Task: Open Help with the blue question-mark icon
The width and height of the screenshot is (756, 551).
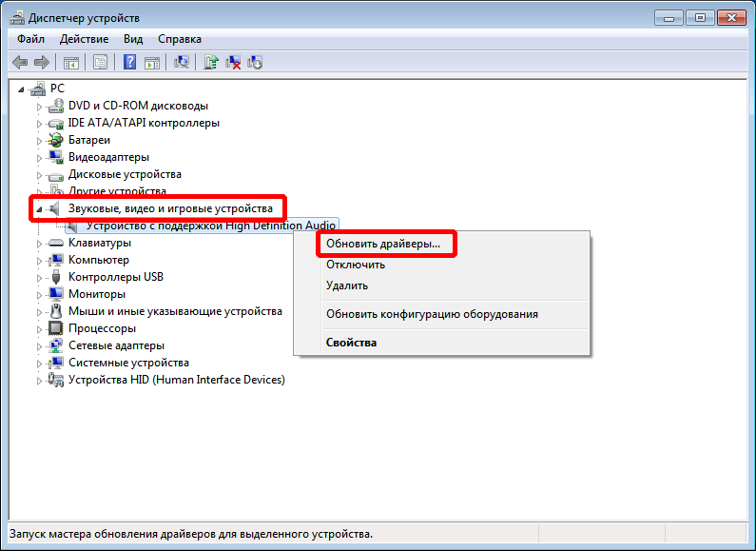Action: [129, 62]
